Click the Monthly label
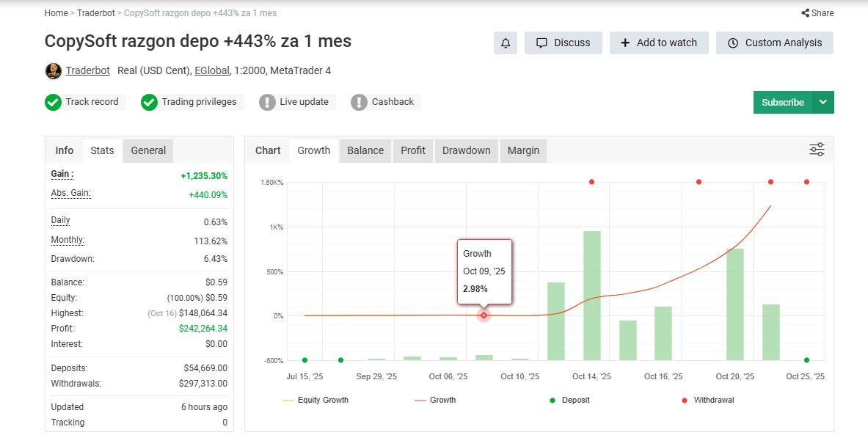Viewport: 868px width, 446px height. click(68, 240)
